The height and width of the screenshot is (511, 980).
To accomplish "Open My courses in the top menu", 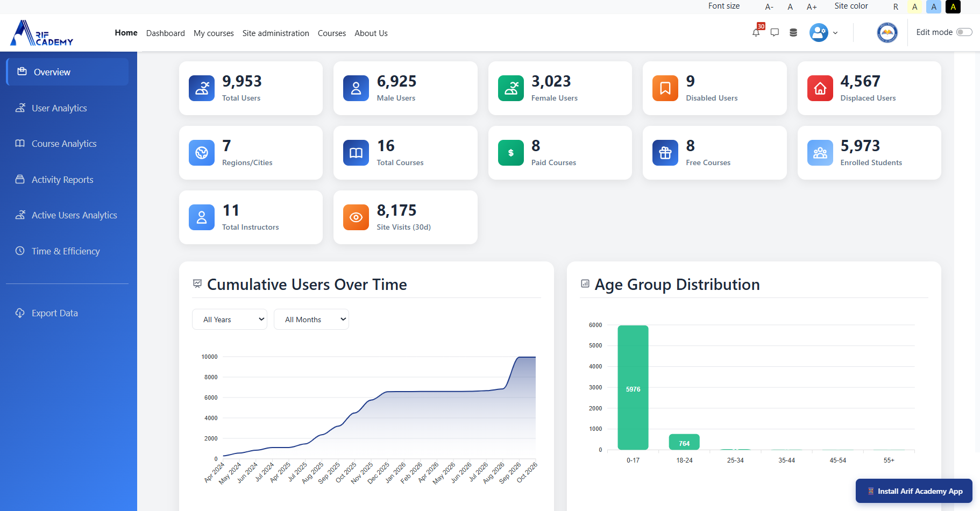I will pyautogui.click(x=214, y=33).
